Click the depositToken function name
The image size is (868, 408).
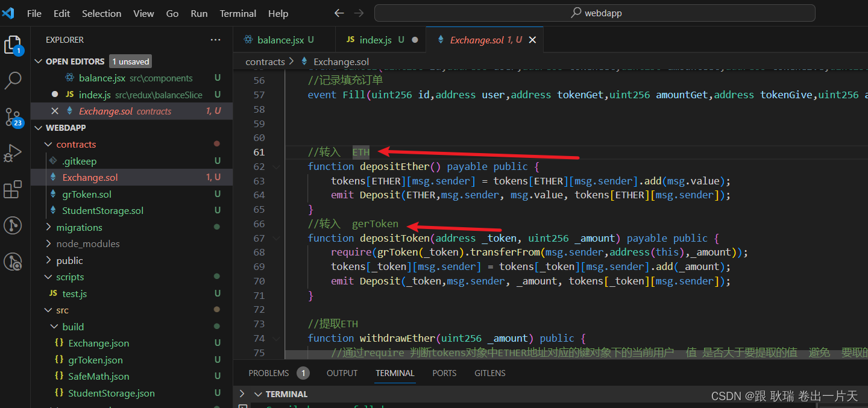click(x=395, y=238)
